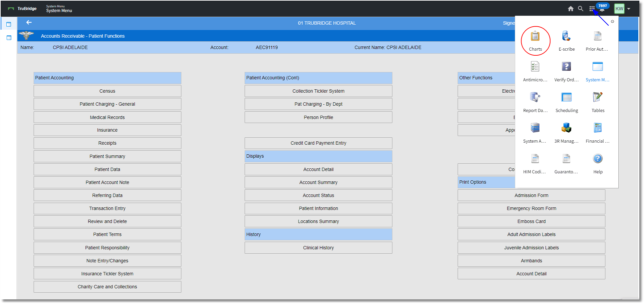Open HIM Coding app icon
The height and width of the screenshot is (304, 644).
(535, 159)
